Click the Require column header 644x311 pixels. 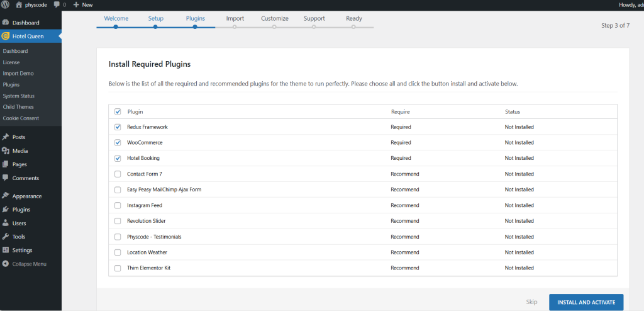point(401,112)
